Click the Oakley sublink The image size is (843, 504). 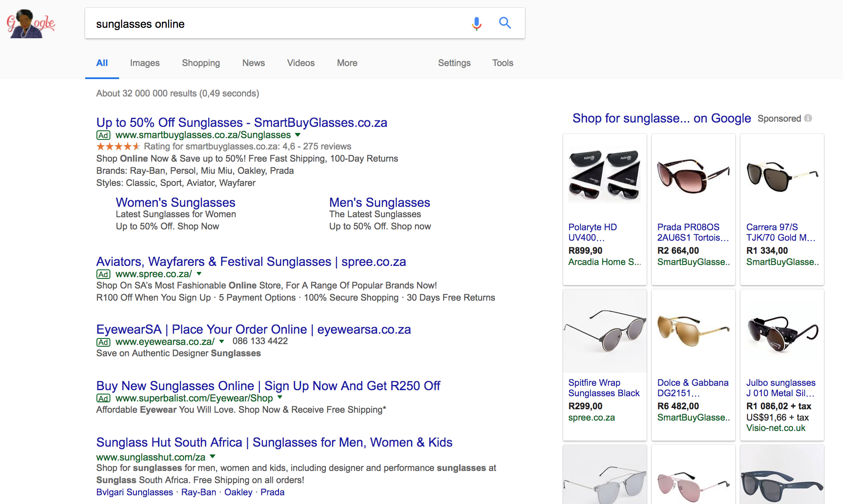click(x=238, y=492)
